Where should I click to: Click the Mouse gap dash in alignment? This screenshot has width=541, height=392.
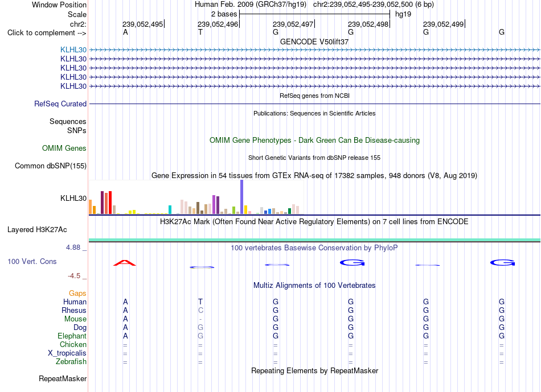200,319
